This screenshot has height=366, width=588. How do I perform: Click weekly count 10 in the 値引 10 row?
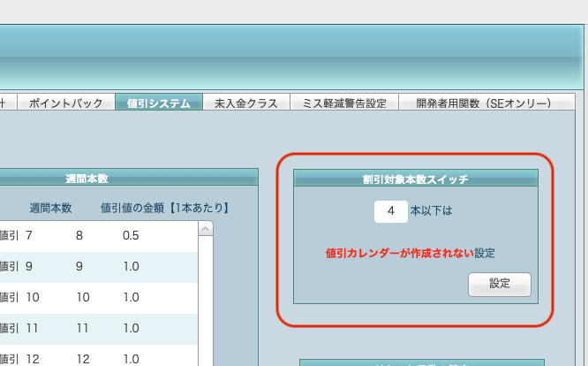click(x=82, y=298)
